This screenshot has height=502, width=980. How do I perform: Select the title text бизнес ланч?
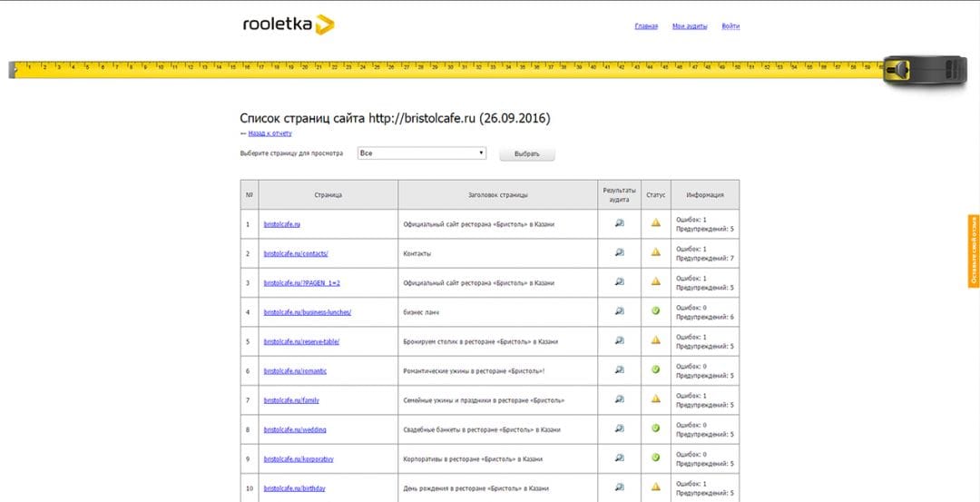tap(421, 312)
